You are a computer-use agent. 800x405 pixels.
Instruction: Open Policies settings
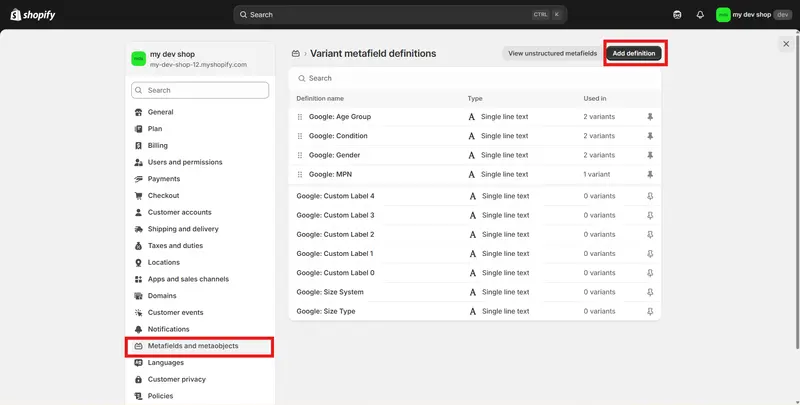(199, 396)
